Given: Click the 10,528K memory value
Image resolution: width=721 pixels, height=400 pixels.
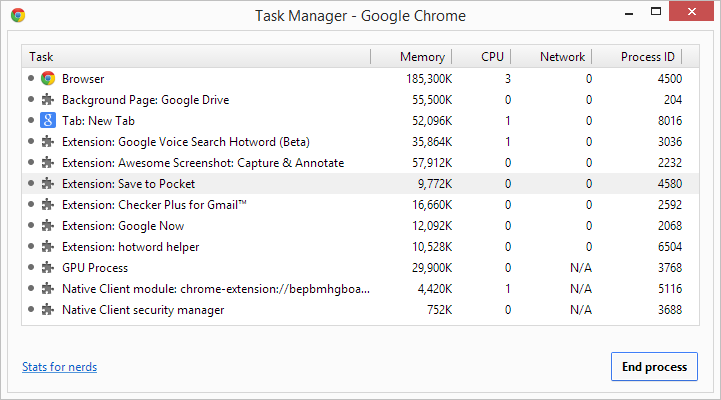Looking at the screenshot, I should click(x=432, y=247).
